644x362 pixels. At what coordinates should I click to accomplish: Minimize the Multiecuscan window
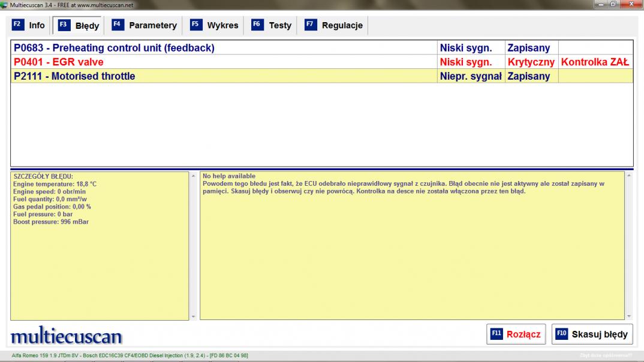(x=601, y=4)
